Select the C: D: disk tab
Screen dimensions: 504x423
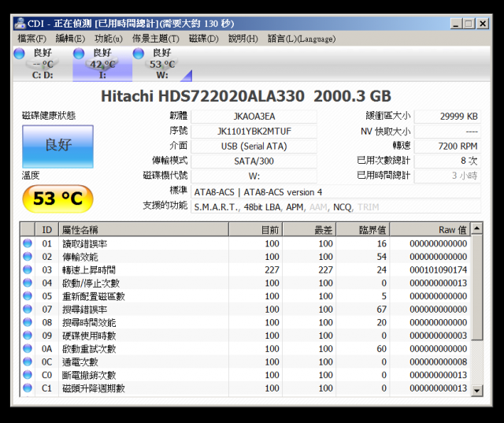click(43, 64)
